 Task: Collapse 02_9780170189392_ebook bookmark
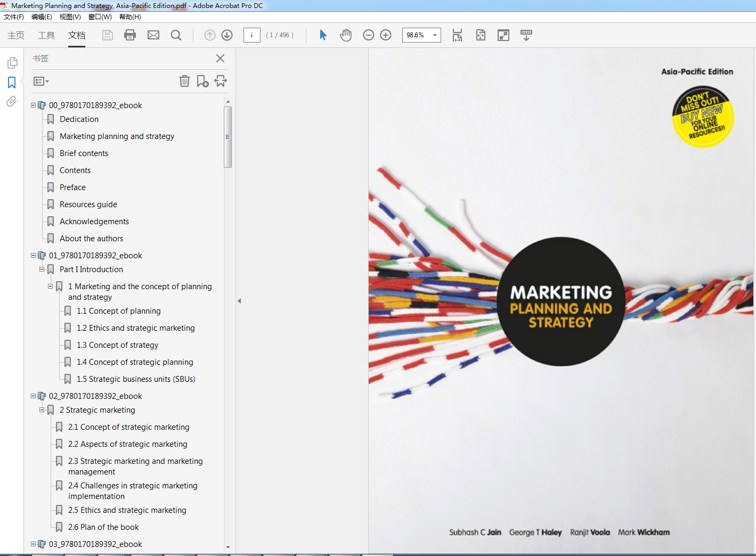pyautogui.click(x=34, y=396)
